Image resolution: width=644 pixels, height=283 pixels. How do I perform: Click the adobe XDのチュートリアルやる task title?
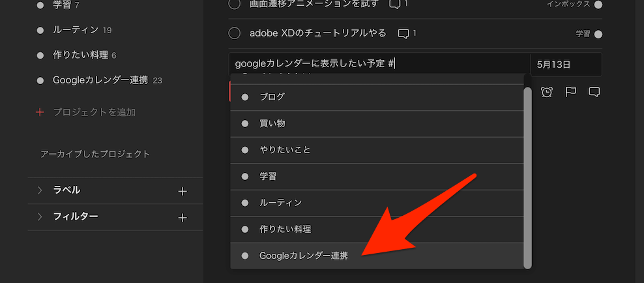pyautogui.click(x=318, y=33)
